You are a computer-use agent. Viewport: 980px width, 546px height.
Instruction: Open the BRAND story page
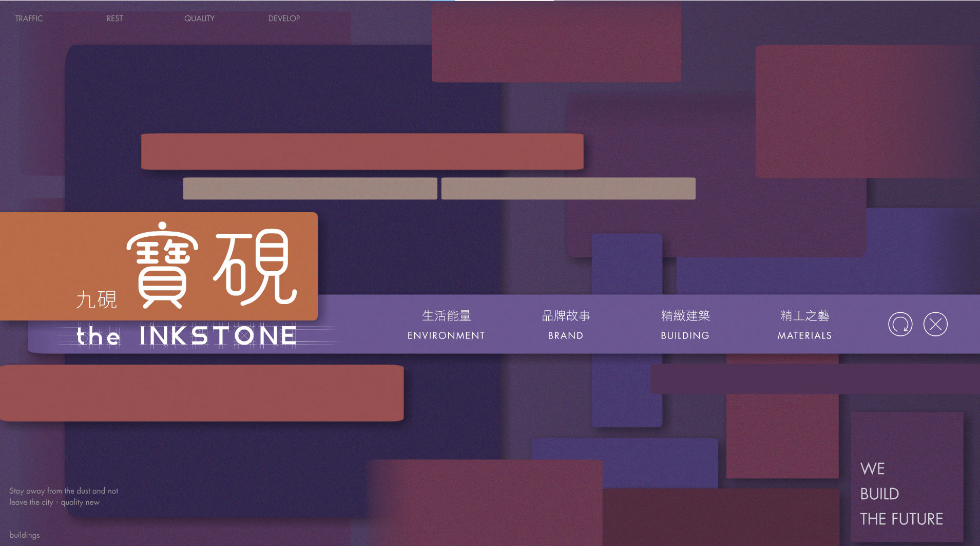click(x=566, y=325)
